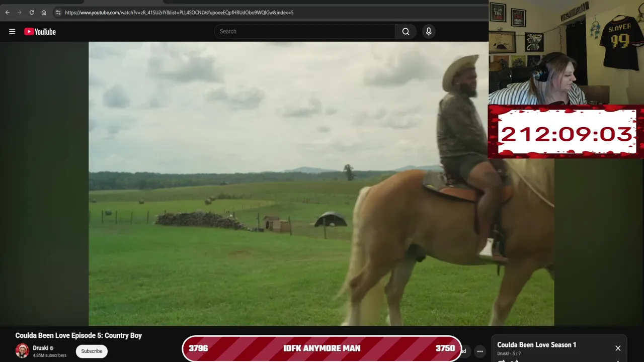
Task: Subscribe to the Druski channel
Action: tap(92, 351)
